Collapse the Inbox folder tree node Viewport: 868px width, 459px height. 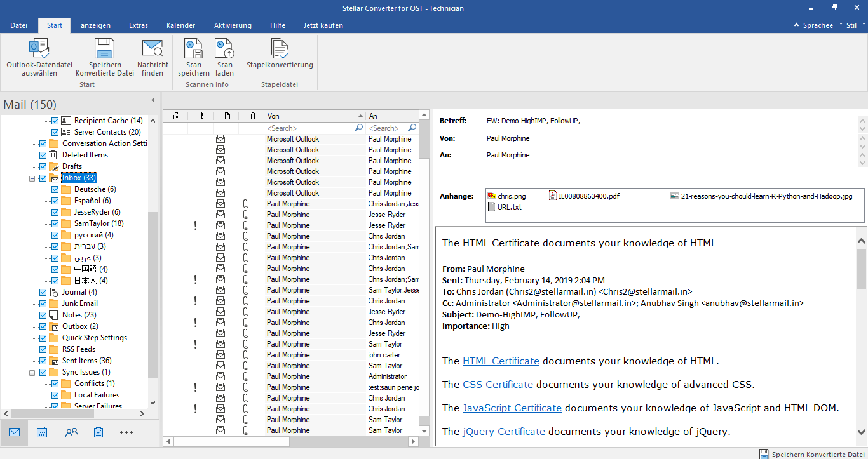tap(32, 178)
